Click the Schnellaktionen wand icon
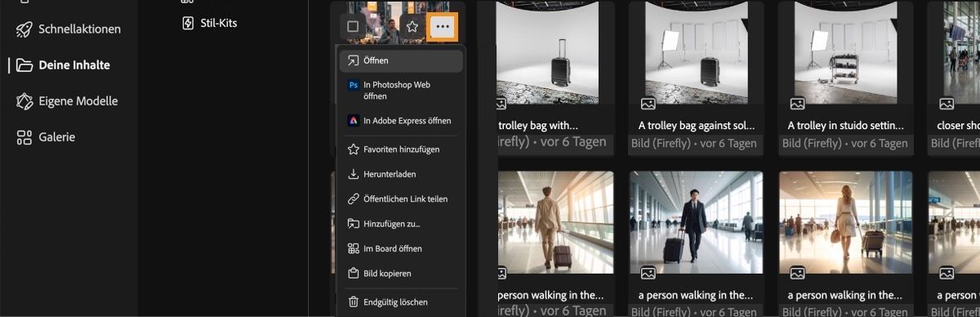This screenshot has height=317, width=980. click(24, 29)
